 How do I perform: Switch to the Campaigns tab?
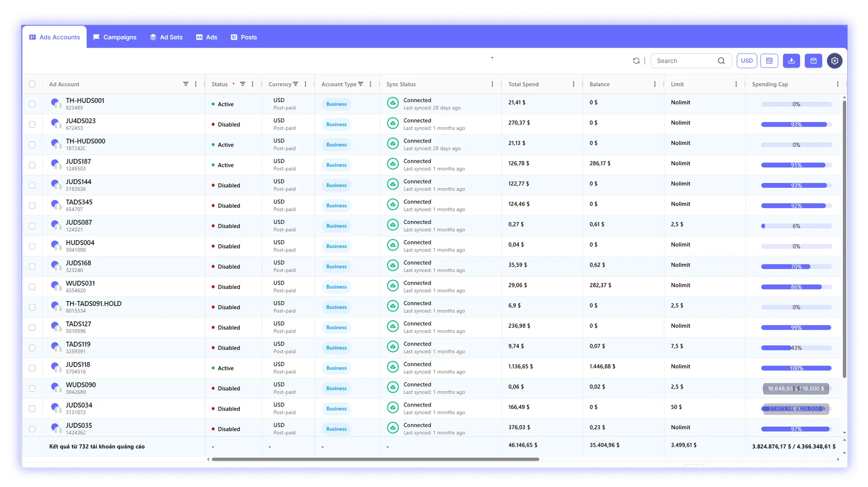coord(115,37)
